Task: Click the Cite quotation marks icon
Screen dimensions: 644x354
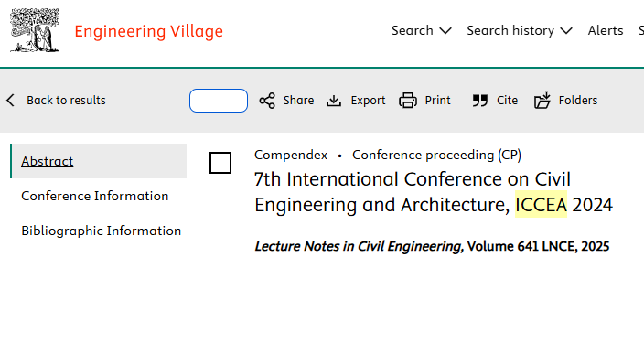Action: point(479,101)
